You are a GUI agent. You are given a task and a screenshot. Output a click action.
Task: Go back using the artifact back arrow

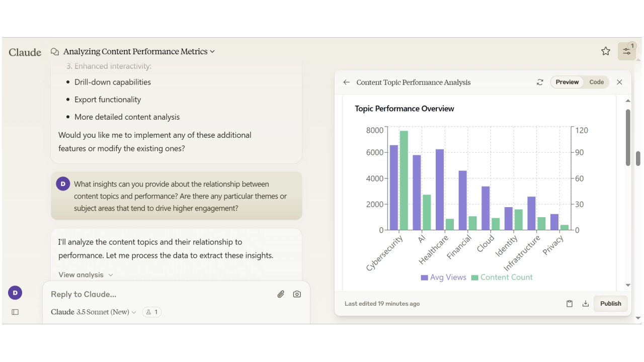tap(346, 82)
